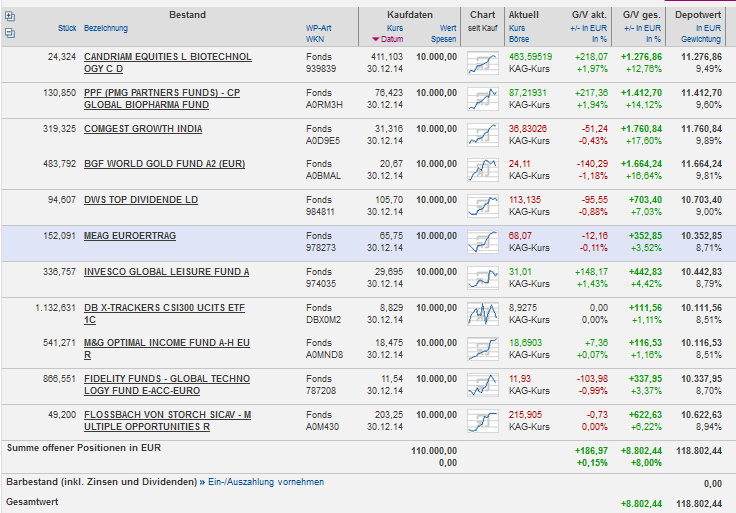Click the collapse-all minus icon

tap(10, 33)
